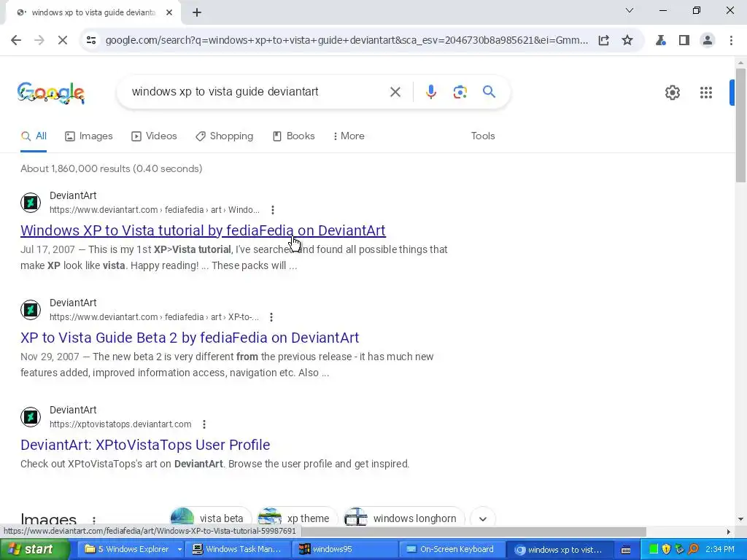Open the Windows XP start menu
Viewport: 747px width, 560px height.
(34, 550)
